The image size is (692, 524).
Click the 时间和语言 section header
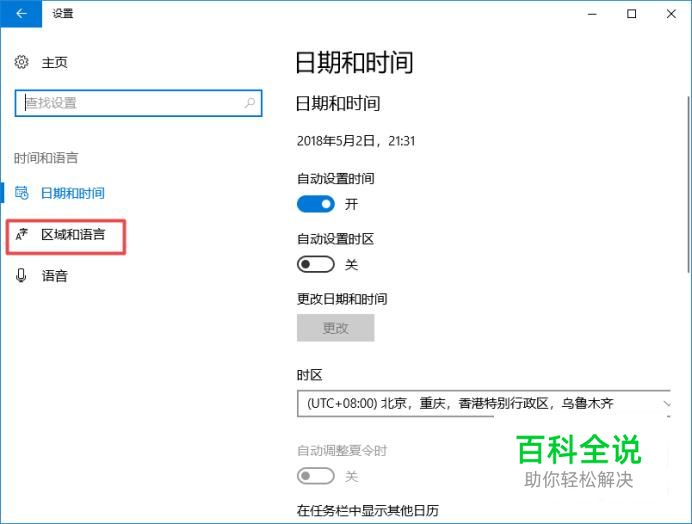(46, 158)
